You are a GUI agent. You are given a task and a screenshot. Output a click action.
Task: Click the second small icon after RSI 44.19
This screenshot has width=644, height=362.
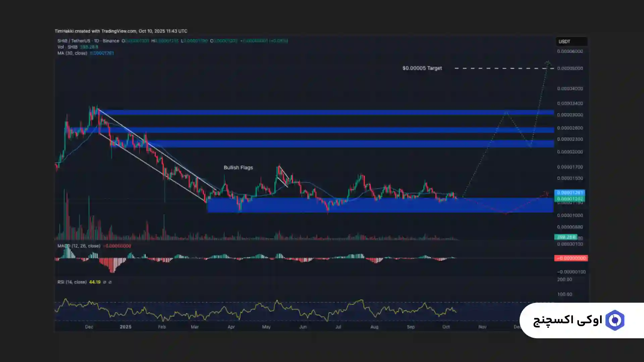pyautogui.click(x=110, y=282)
